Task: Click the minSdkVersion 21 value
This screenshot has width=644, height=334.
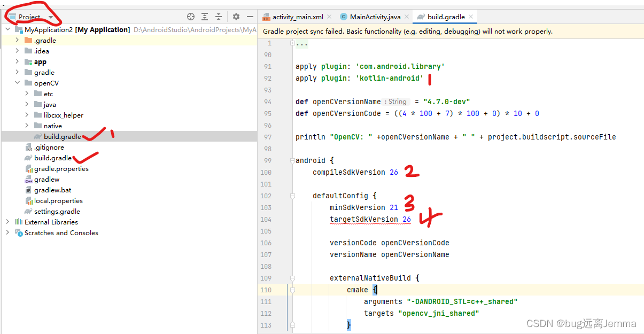Action: coord(394,207)
